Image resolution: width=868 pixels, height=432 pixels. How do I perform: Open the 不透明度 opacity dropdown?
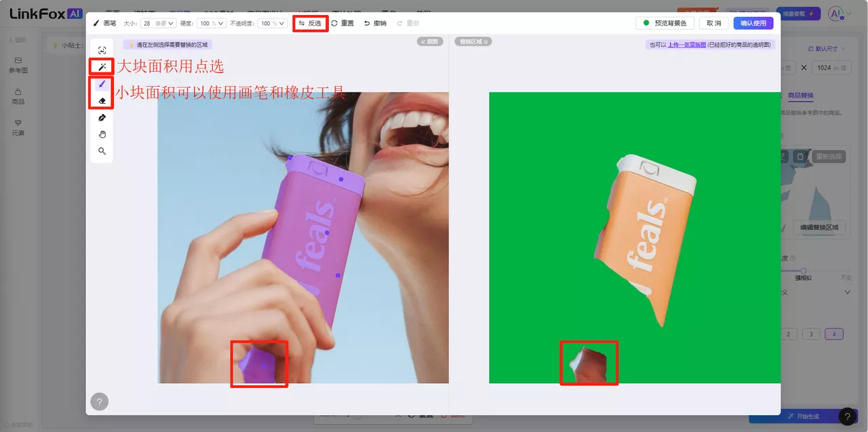point(273,23)
